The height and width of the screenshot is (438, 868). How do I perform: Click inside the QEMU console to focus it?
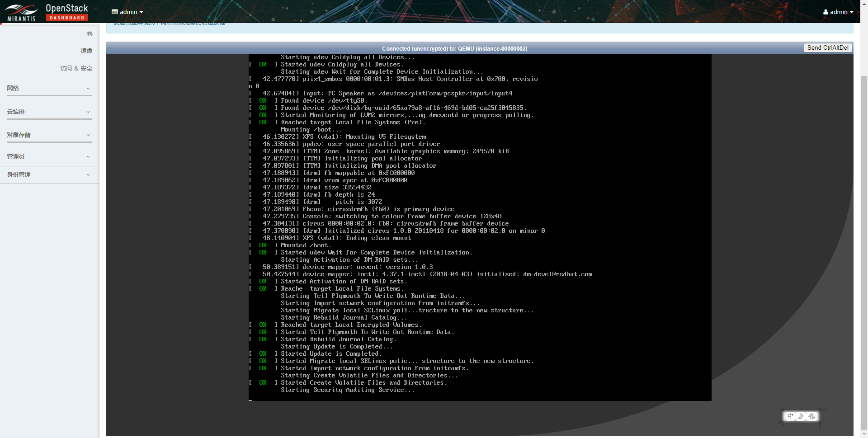(x=479, y=226)
